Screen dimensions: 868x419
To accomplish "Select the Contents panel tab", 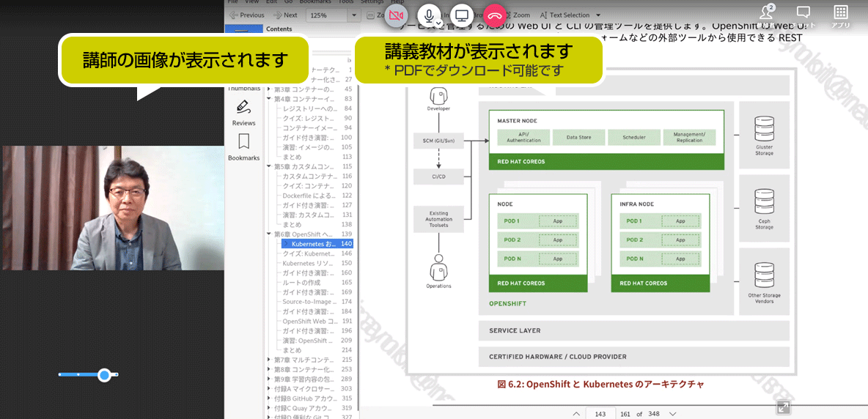I will tap(279, 29).
